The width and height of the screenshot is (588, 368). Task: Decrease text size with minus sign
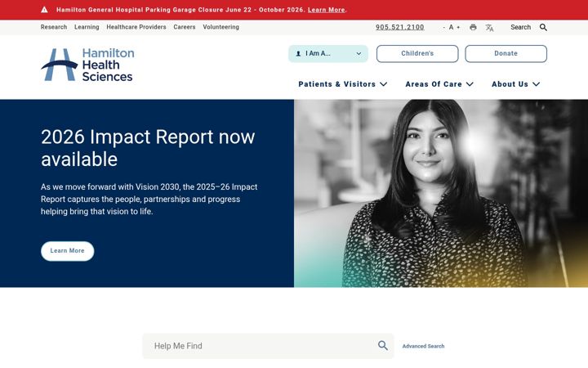click(x=444, y=27)
